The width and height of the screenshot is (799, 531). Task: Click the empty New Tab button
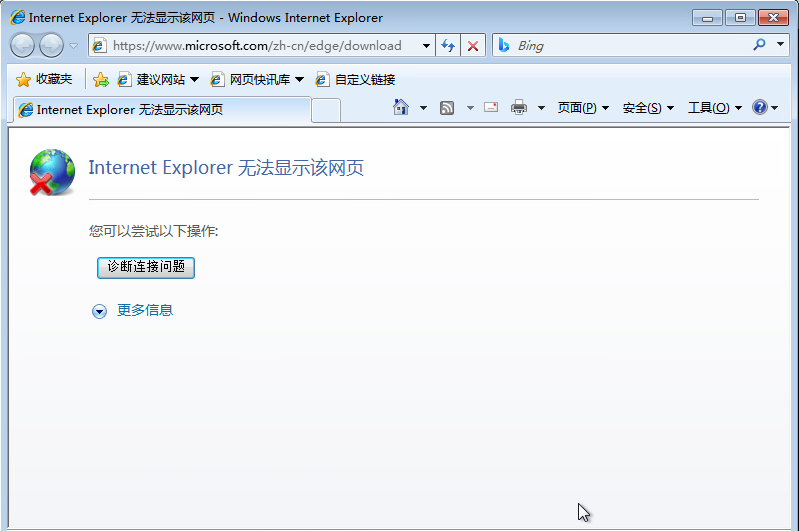pos(326,110)
